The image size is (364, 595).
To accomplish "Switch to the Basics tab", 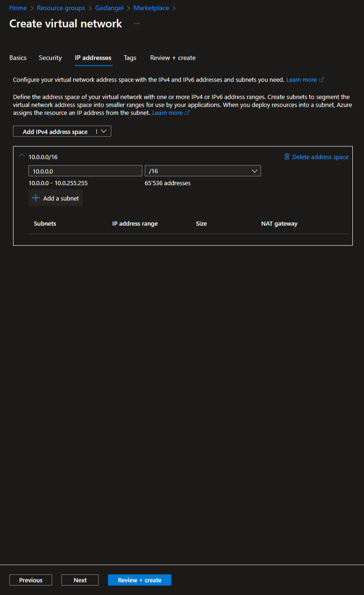I will click(x=18, y=58).
